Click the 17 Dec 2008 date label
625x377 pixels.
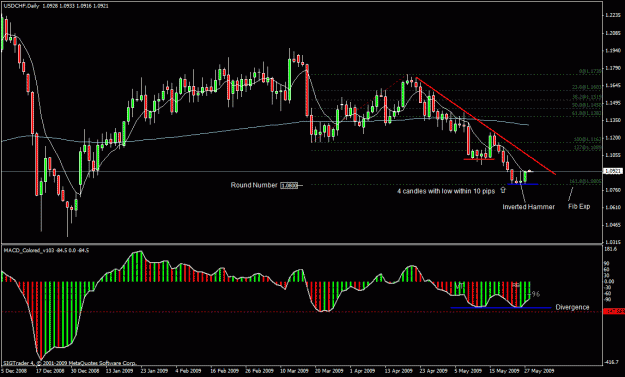click(x=50, y=371)
